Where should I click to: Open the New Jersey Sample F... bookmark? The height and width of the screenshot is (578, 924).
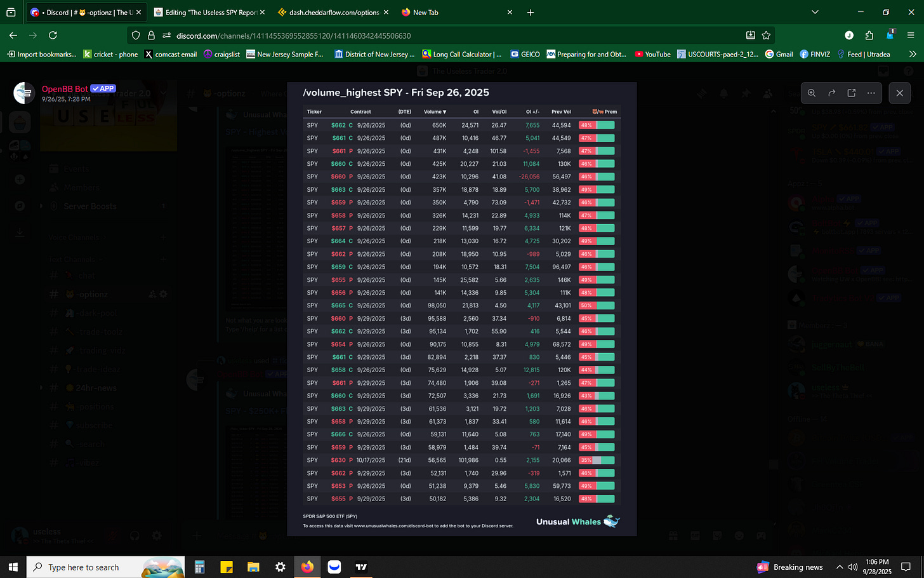pyautogui.click(x=285, y=54)
